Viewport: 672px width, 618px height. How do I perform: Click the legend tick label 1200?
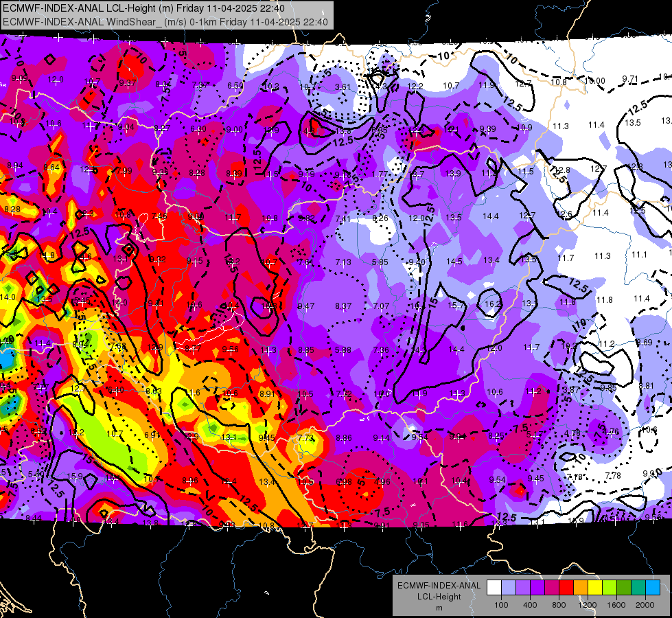point(588,605)
